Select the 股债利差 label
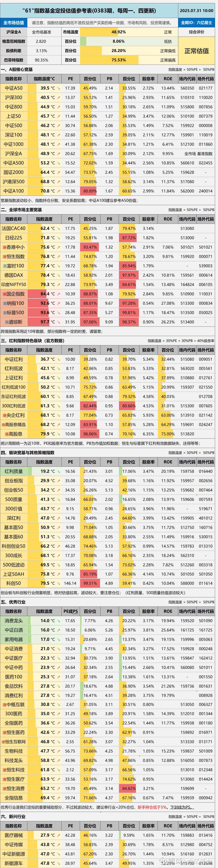 (x=14, y=51)
